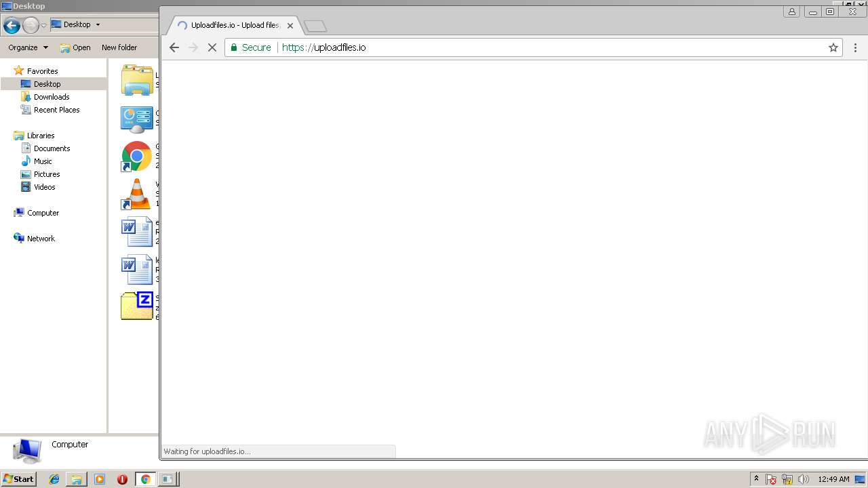The height and width of the screenshot is (488, 868).
Task: Click Chrome's forward navigation arrow
Action: pos(193,47)
